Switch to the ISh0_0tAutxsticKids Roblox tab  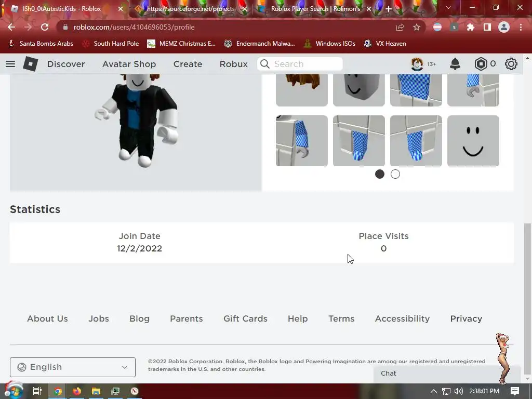point(62,9)
